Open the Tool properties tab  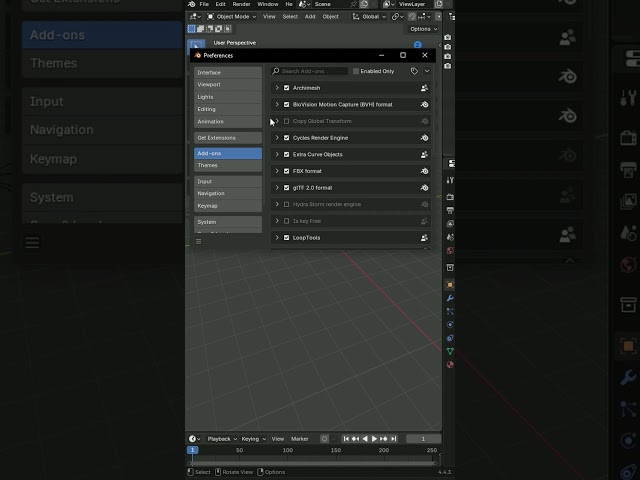point(450,180)
